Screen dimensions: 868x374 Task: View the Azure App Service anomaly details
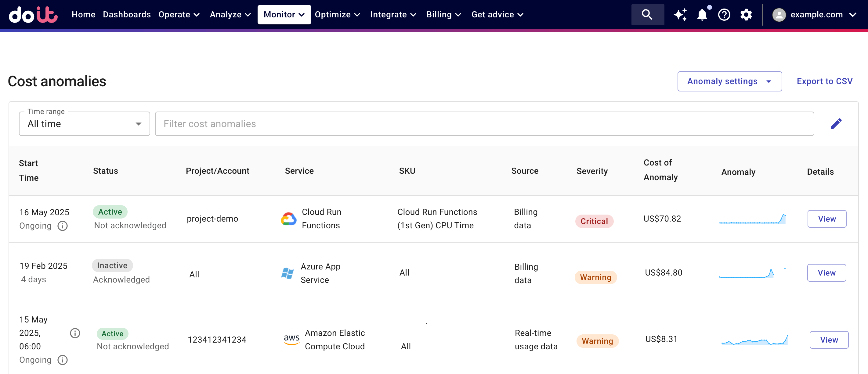coord(826,273)
